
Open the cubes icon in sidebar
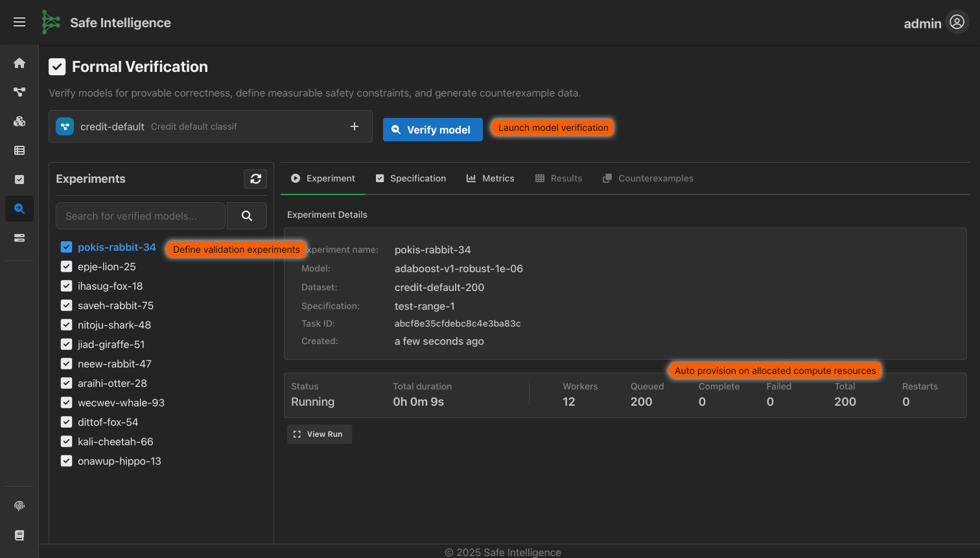19,121
